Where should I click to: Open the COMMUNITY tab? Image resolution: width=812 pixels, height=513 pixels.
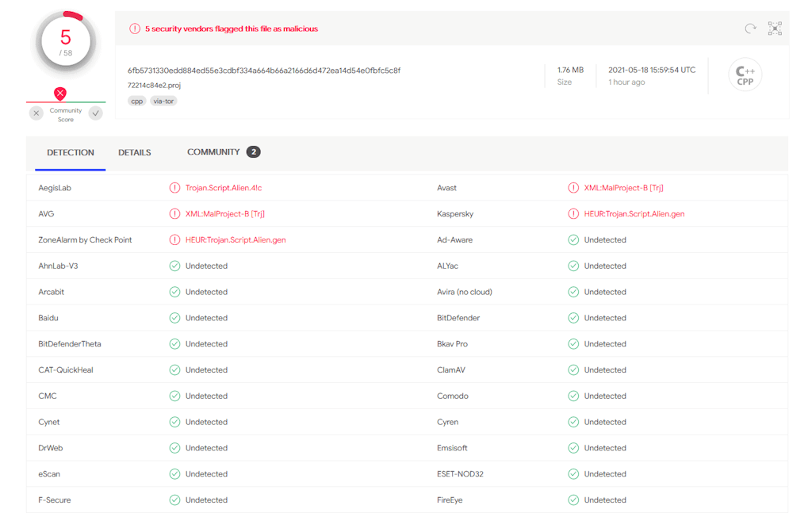click(x=213, y=152)
